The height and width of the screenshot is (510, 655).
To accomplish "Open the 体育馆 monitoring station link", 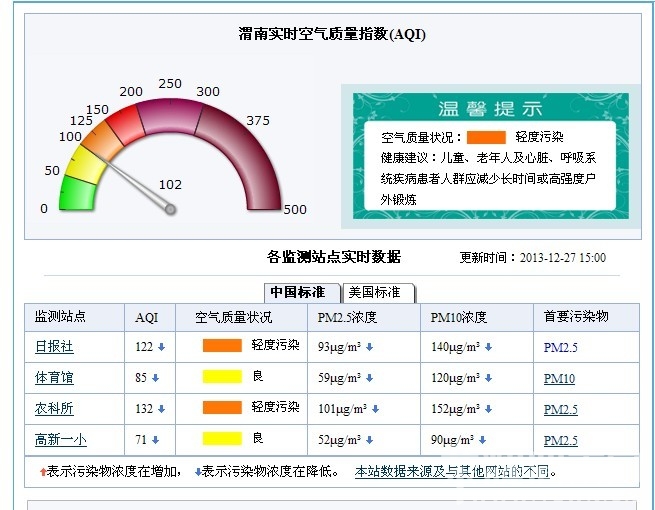I will 54,378.
